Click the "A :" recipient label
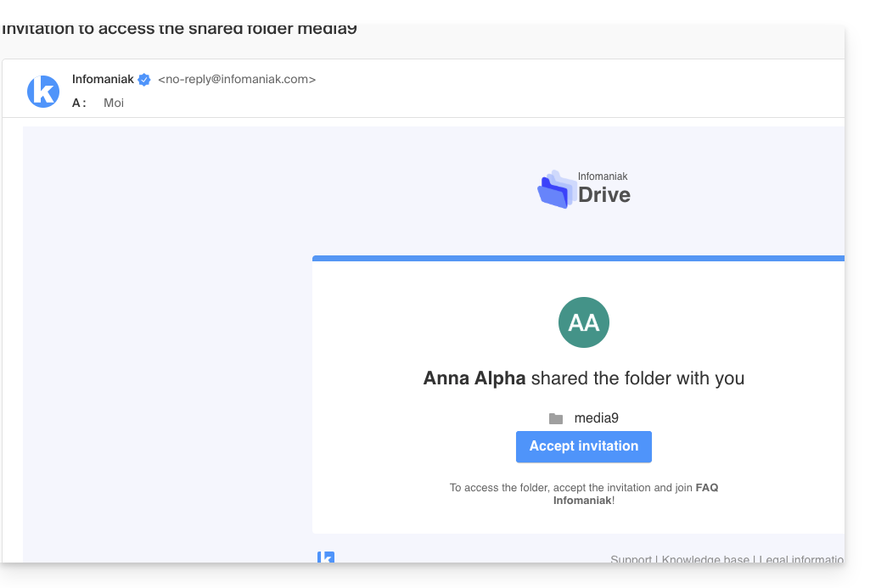The width and height of the screenshot is (870, 588). point(79,103)
